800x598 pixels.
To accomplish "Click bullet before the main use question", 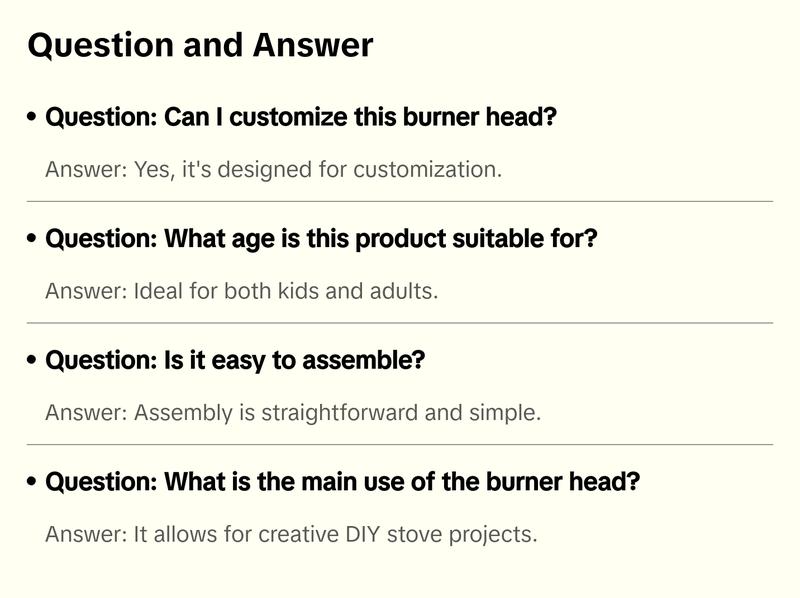I will pos(33,483).
